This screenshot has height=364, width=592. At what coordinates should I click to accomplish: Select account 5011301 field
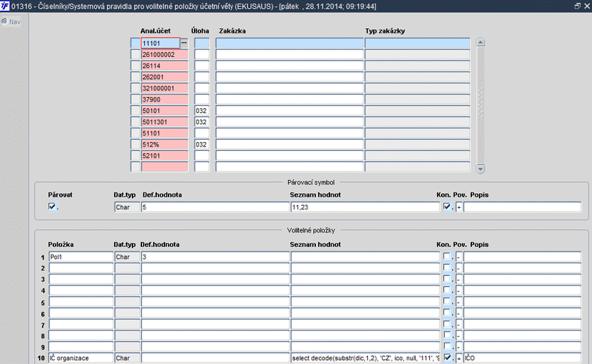[164, 122]
